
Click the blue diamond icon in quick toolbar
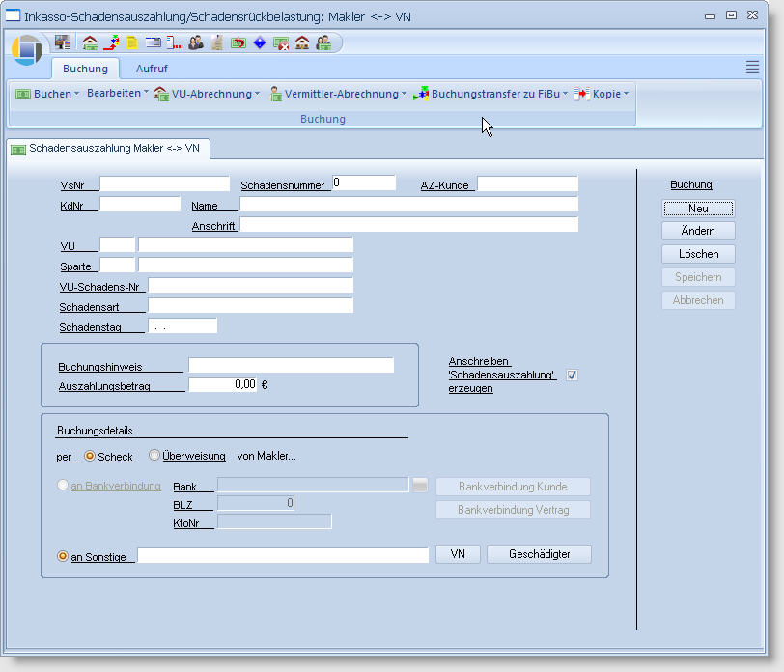click(259, 42)
